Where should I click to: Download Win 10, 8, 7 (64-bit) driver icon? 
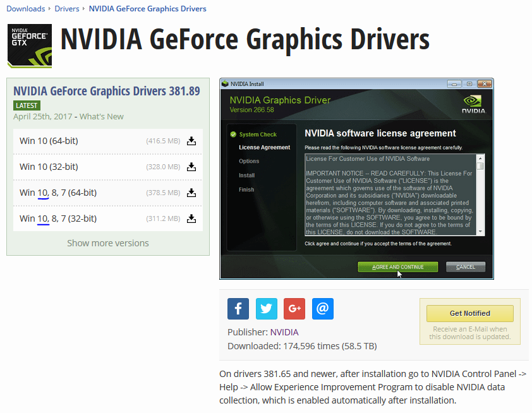pos(191,193)
